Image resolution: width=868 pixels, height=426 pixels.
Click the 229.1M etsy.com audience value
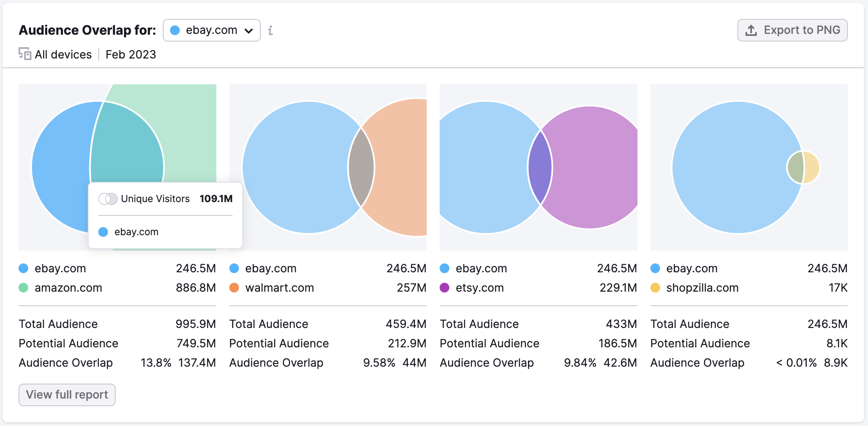[x=618, y=288]
